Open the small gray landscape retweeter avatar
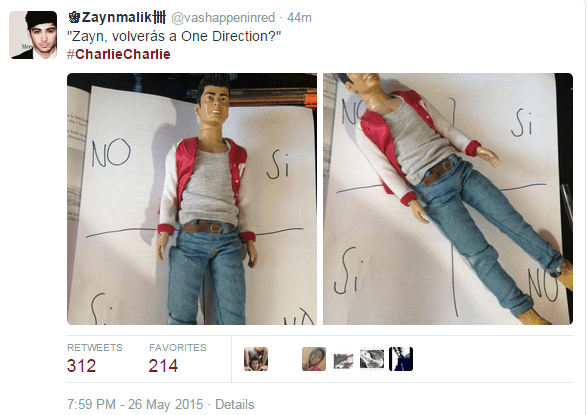Viewport: 587px width, 415px height. tap(343, 361)
